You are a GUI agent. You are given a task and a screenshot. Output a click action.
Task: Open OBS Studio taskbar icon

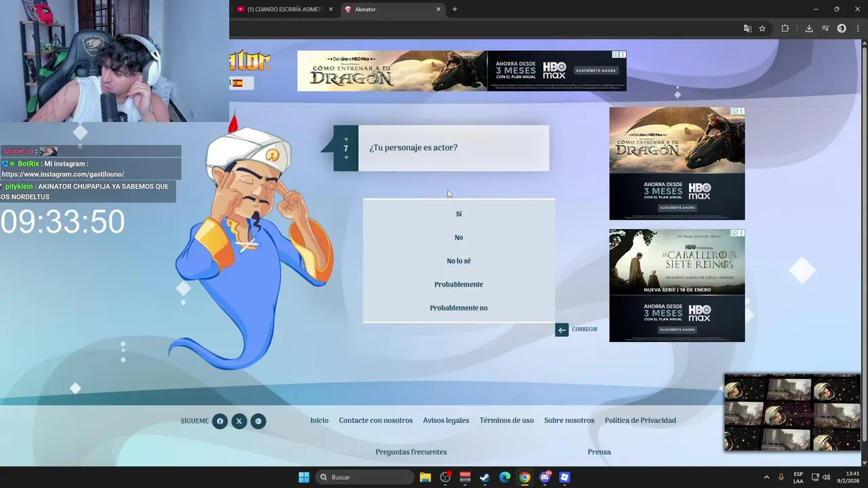[x=446, y=477]
